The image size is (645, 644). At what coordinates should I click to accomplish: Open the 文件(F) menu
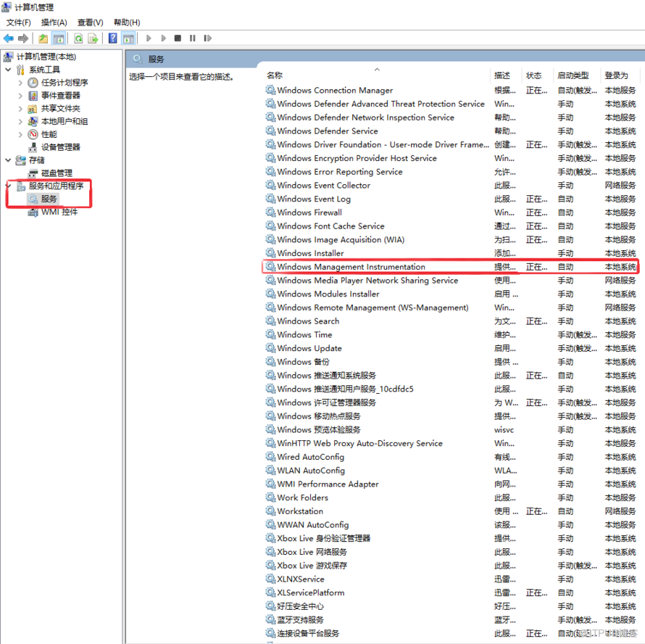(x=19, y=22)
